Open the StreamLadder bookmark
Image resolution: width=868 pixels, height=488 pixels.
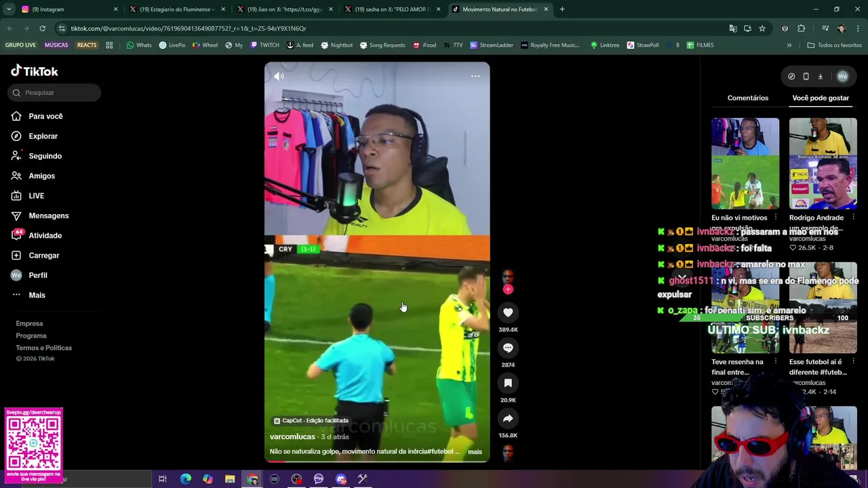[492, 45]
